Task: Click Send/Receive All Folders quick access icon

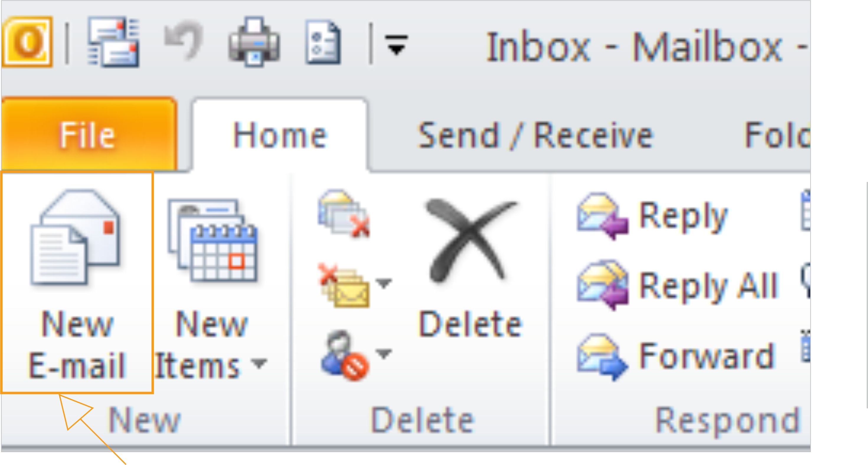Action: click(x=113, y=42)
